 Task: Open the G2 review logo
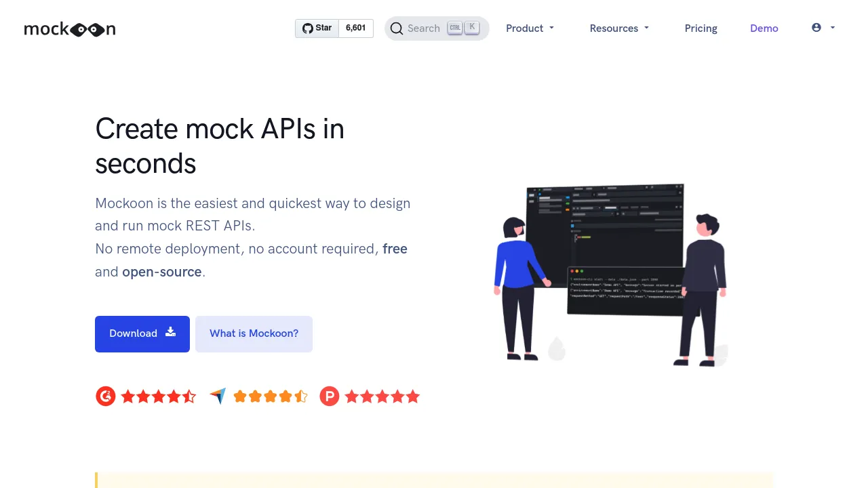(106, 396)
